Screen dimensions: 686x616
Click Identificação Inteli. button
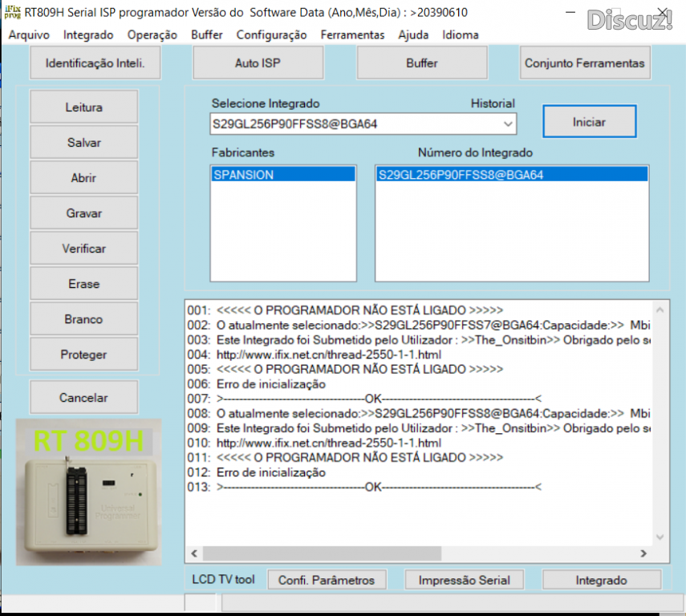tap(95, 63)
